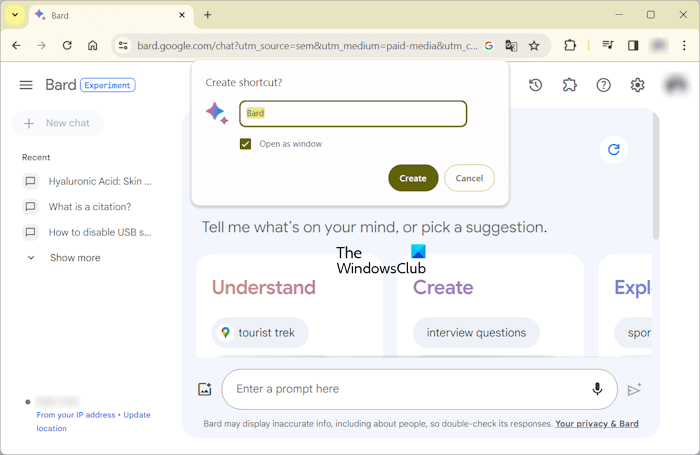The height and width of the screenshot is (455, 700).
Task: Open the How to disable USB chat
Action: click(88, 232)
